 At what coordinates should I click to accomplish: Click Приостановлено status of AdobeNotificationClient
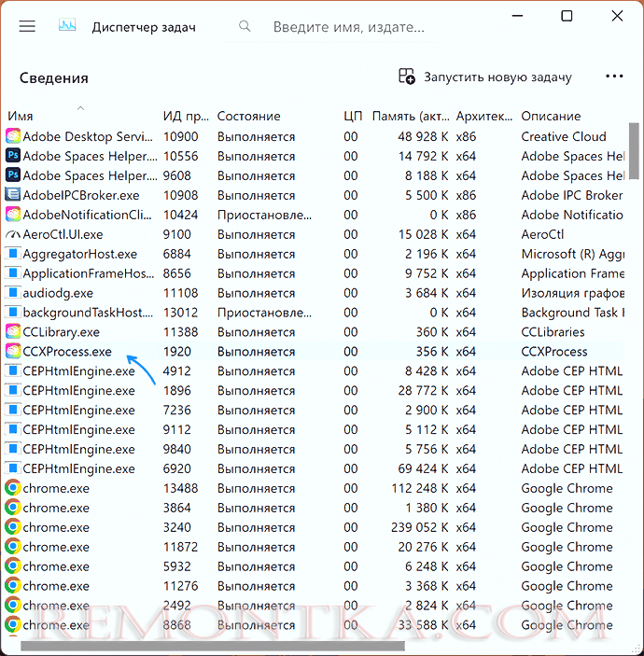coord(264,215)
